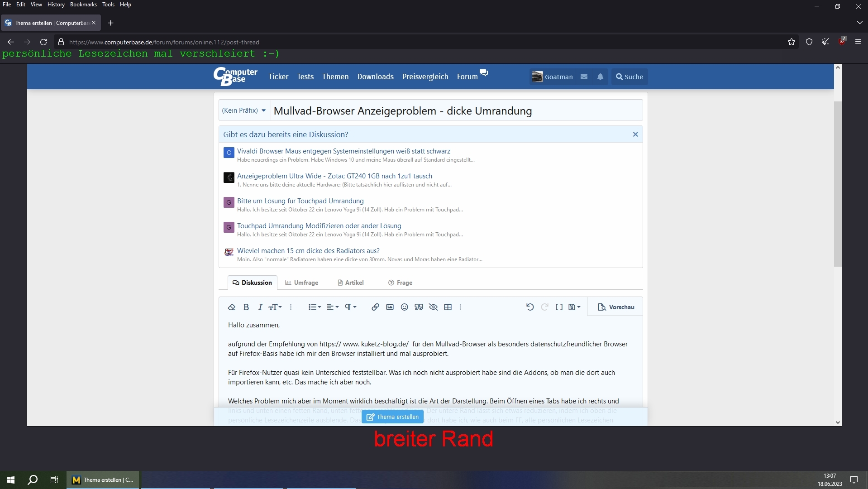
Task: Open Windows Task View
Action: [x=54, y=480]
